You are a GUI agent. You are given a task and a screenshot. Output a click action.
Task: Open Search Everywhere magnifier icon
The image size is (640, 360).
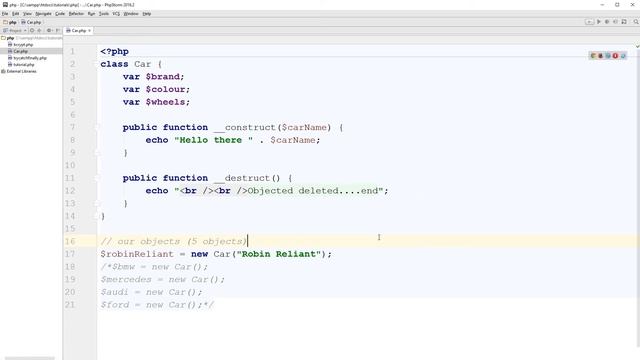click(x=636, y=22)
